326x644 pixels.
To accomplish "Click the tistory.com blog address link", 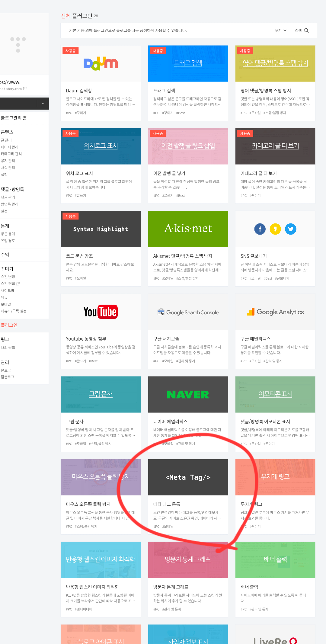I will (11, 89).
